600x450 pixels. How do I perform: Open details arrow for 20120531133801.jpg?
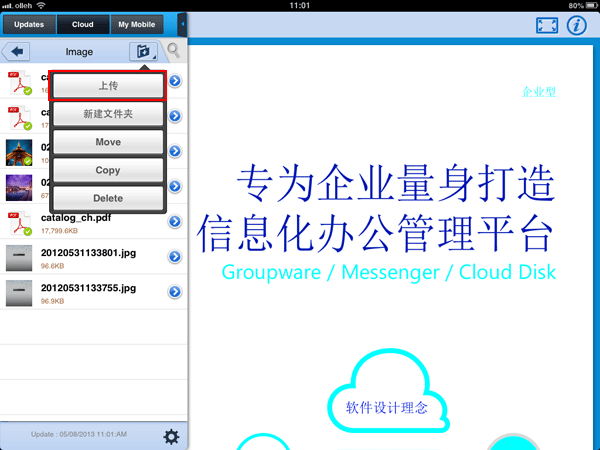tap(175, 257)
